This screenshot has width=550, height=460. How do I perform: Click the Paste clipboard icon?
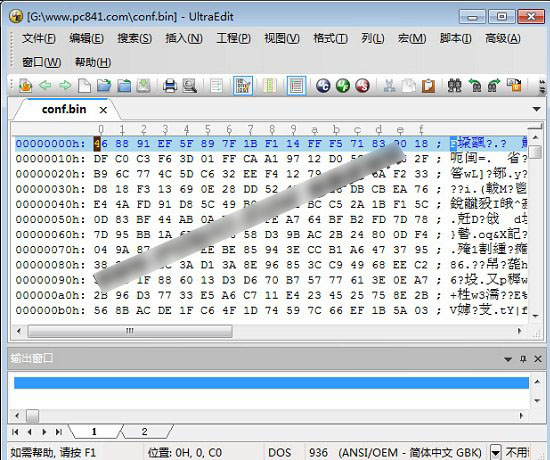pos(428,86)
